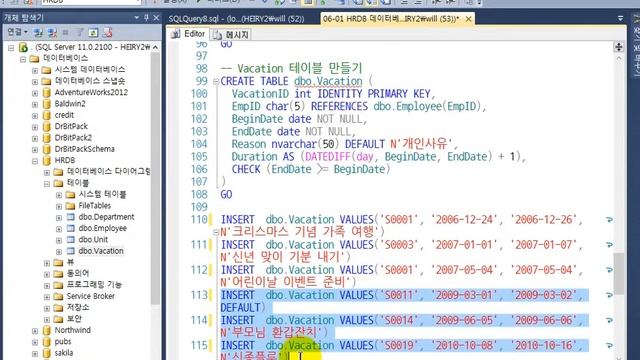640x360 pixels.
Task: Click the credit database cylinder icon
Action: [47, 115]
